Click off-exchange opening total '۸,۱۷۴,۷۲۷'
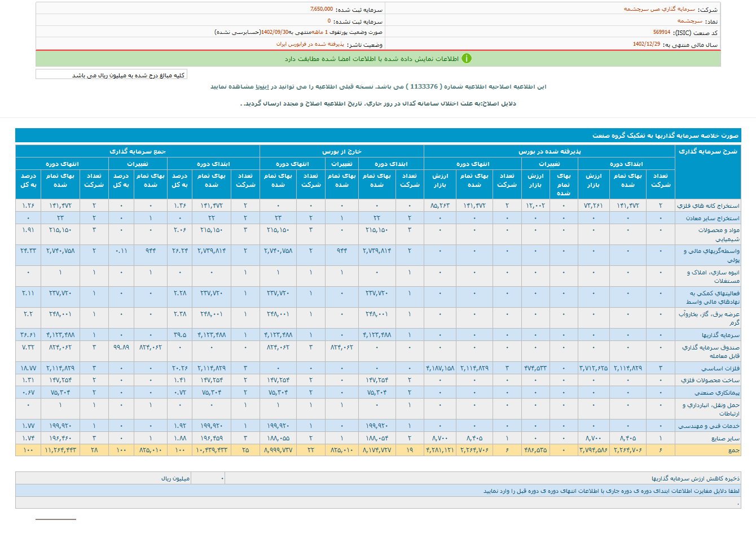 coord(377,450)
